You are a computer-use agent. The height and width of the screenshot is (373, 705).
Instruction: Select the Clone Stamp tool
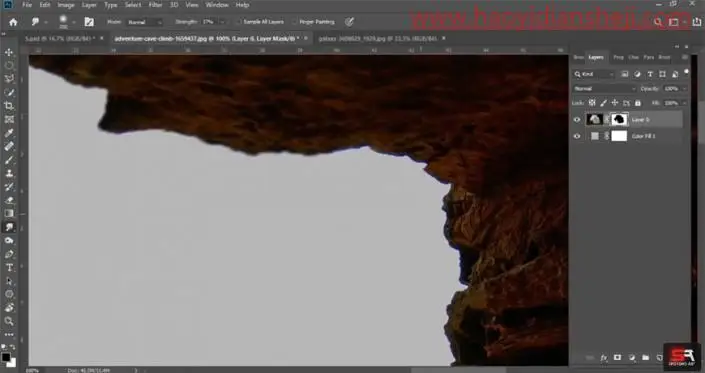click(9, 173)
